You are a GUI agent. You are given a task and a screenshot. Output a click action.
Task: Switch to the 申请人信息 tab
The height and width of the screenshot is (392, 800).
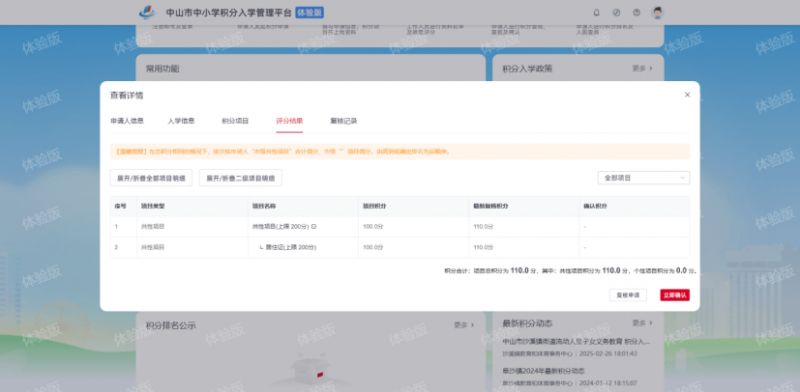point(127,121)
